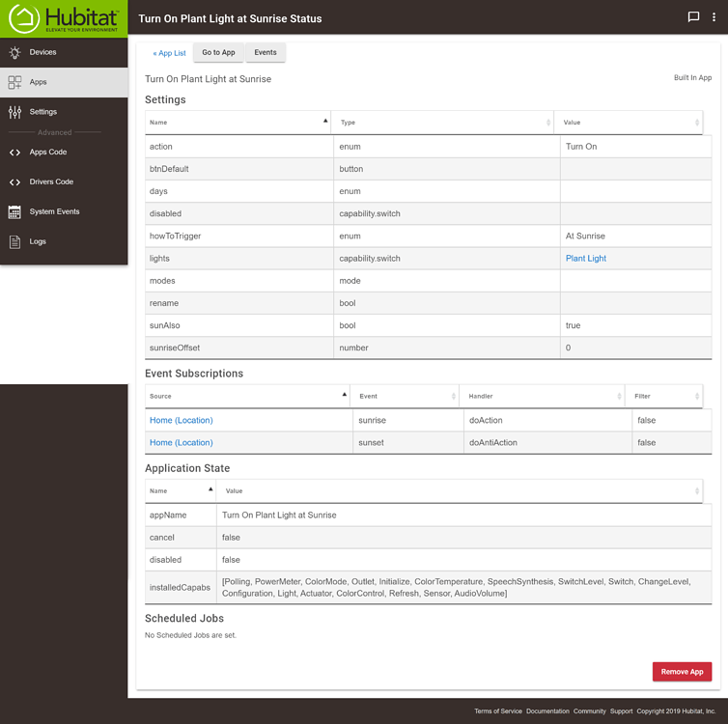Click the Terms of Service footer link
Screen dimensions: 728x724
pyautogui.click(x=497, y=711)
